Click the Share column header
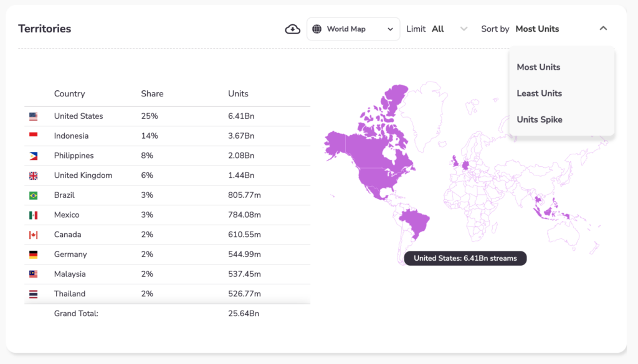638x364 pixels. [152, 94]
